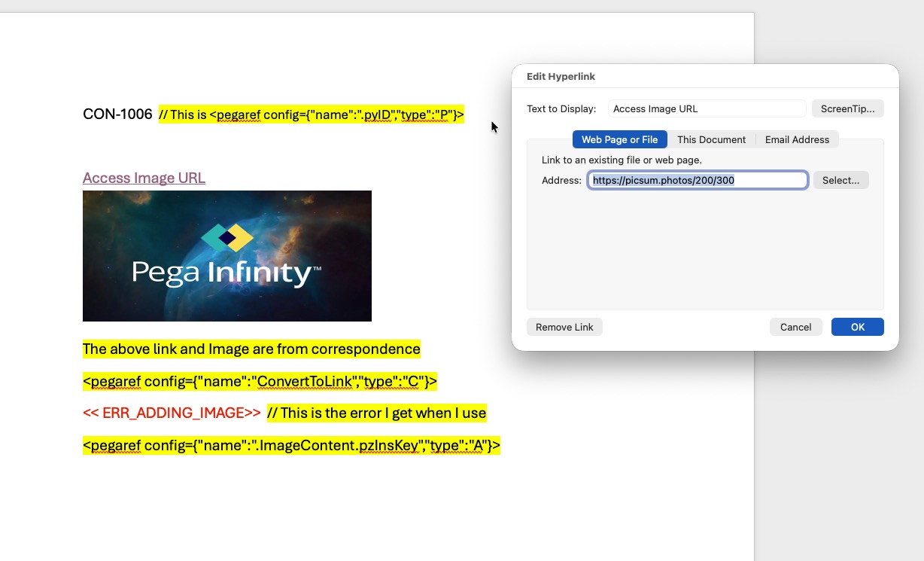Open the Email Address tab

point(797,139)
